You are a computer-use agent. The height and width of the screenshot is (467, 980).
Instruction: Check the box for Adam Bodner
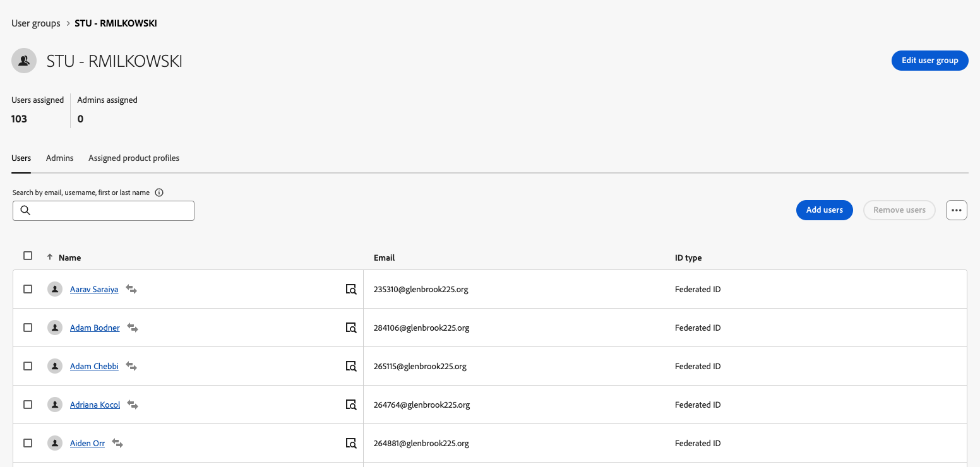pyautogui.click(x=28, y=328)
